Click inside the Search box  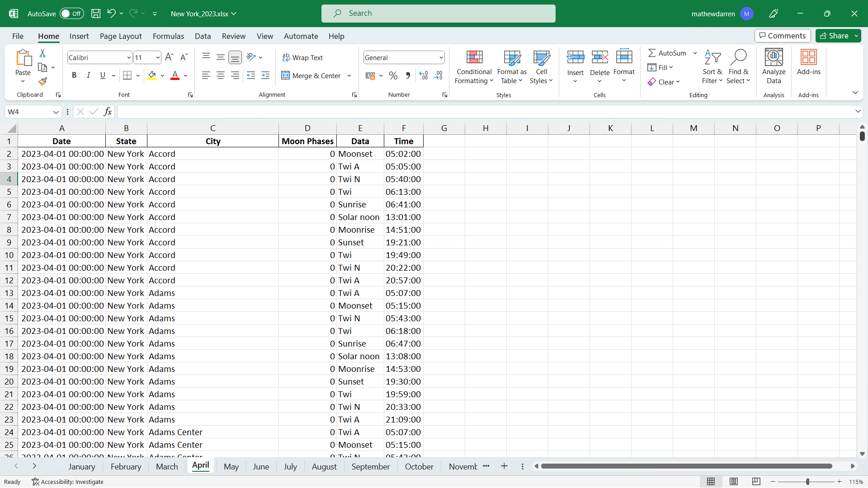pyautogui.click(x=438, y=14)
